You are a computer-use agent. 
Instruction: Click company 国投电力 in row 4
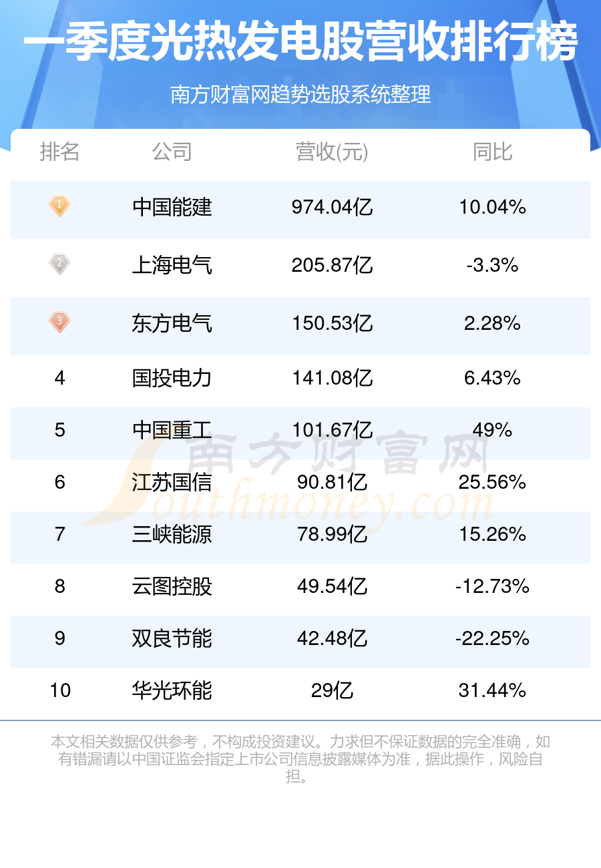click(172, 378)
